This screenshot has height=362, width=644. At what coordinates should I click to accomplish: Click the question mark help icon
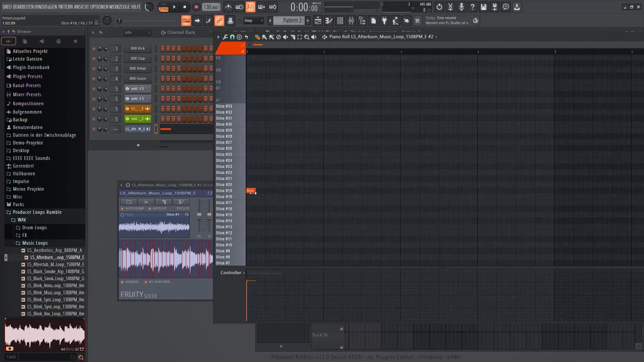(x=473, y=7)
